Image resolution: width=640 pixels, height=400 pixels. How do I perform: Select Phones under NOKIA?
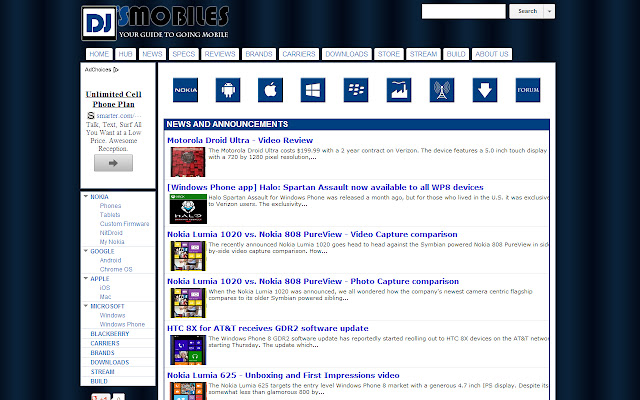[110, 206]
